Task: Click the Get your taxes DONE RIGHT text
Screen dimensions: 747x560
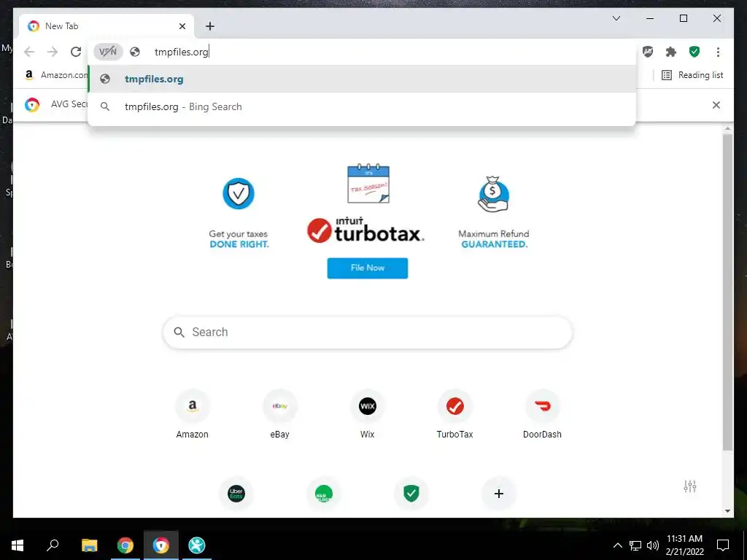Action: [239, 239]
